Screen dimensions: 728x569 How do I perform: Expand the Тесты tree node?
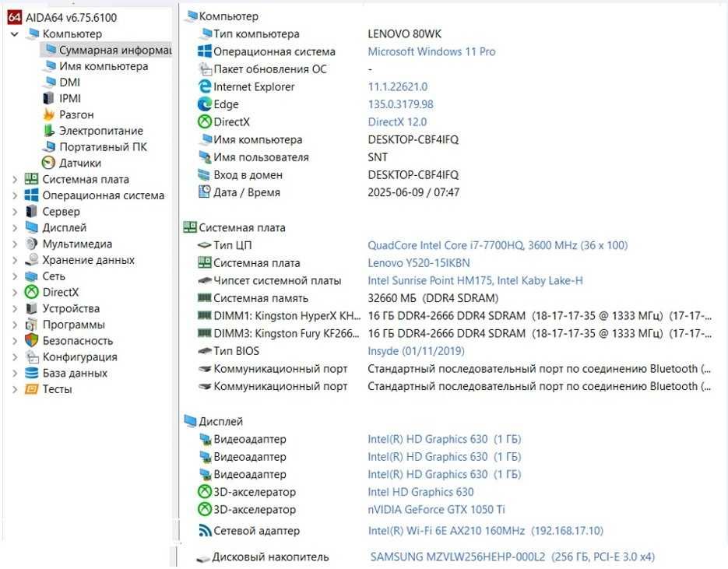click(x=14, y=389)
